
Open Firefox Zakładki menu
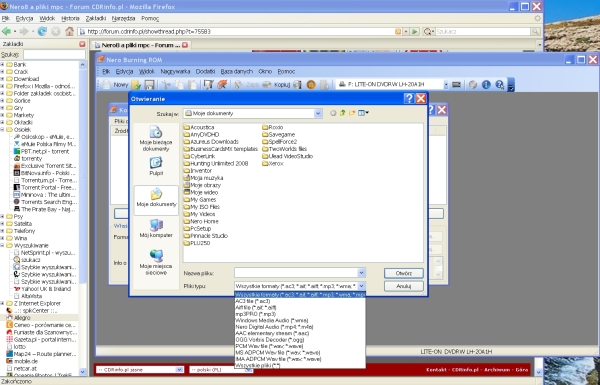click(96, 18)
